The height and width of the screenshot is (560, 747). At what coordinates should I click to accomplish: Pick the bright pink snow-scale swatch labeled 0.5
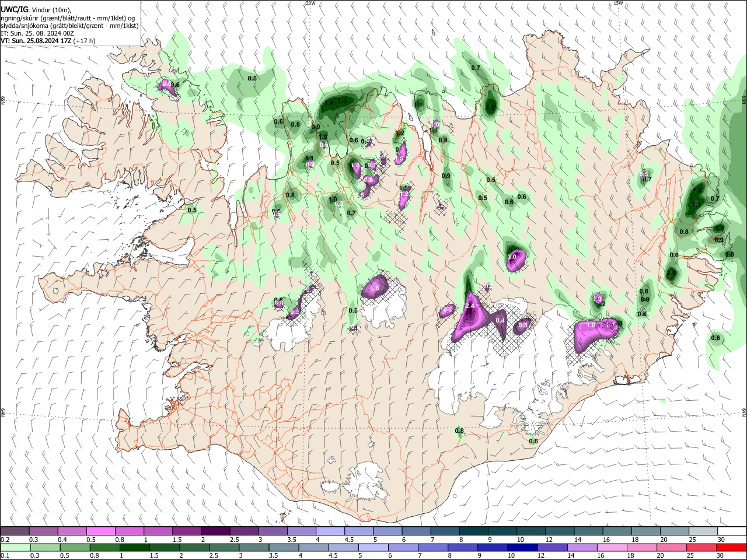(x=100, y=531)
